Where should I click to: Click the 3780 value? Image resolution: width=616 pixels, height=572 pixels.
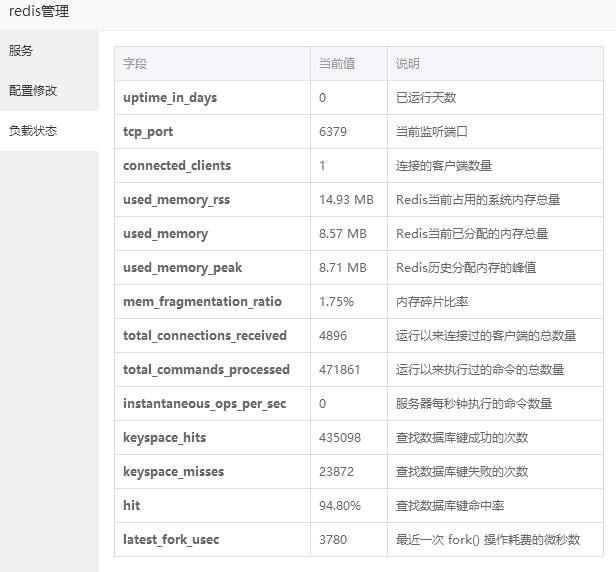click(x=333, y=539)
